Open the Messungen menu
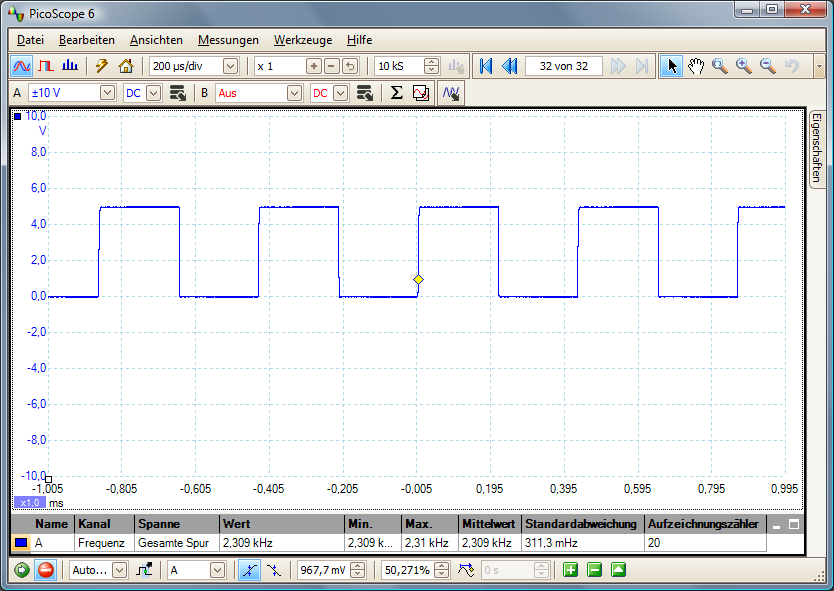 [228, 40]
